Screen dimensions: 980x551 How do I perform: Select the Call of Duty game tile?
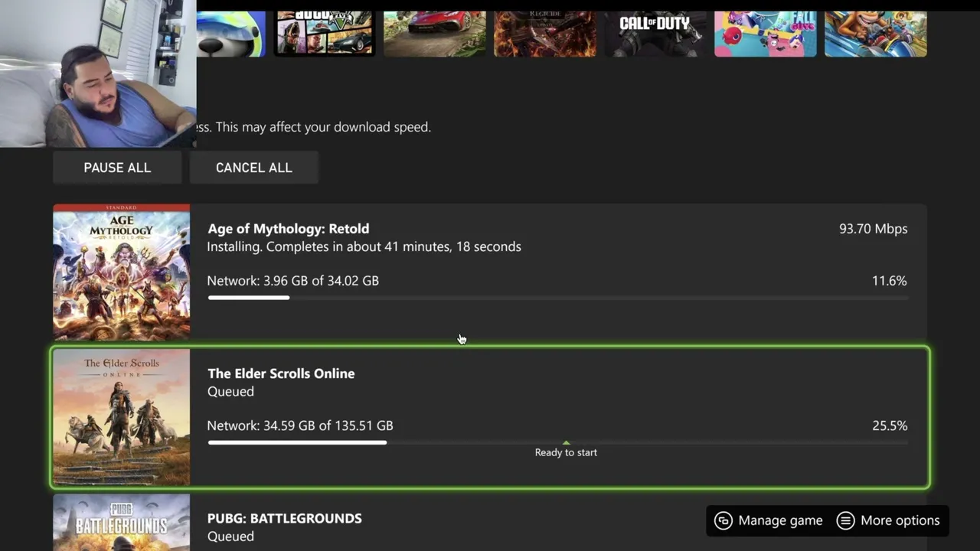pyautogui.click(x=655, y=34)
